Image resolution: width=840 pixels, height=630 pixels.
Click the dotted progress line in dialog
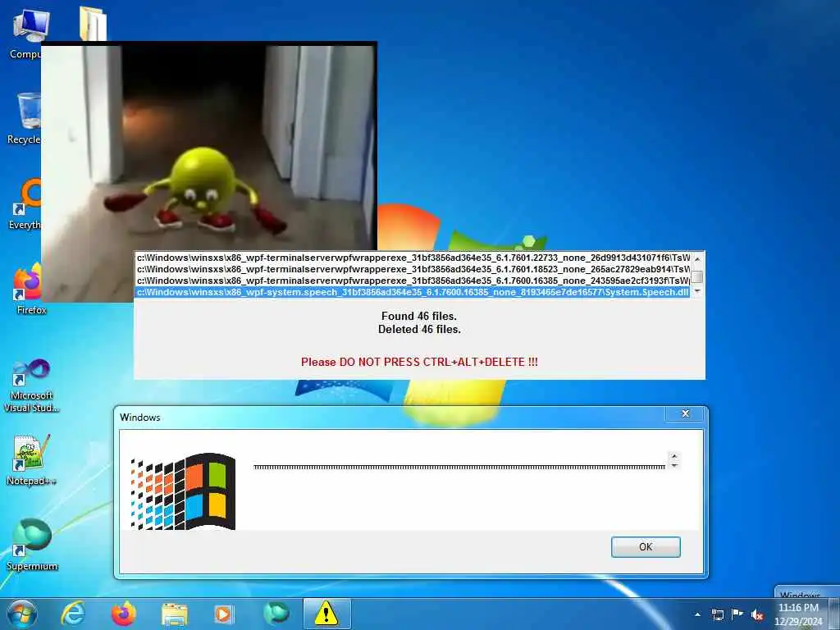[459, 467]
